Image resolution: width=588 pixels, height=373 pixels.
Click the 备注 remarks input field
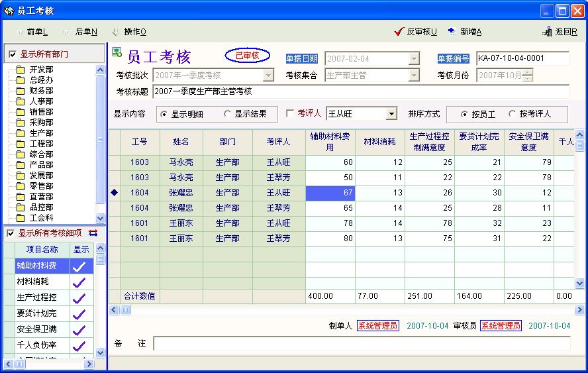tap(361, 343)
